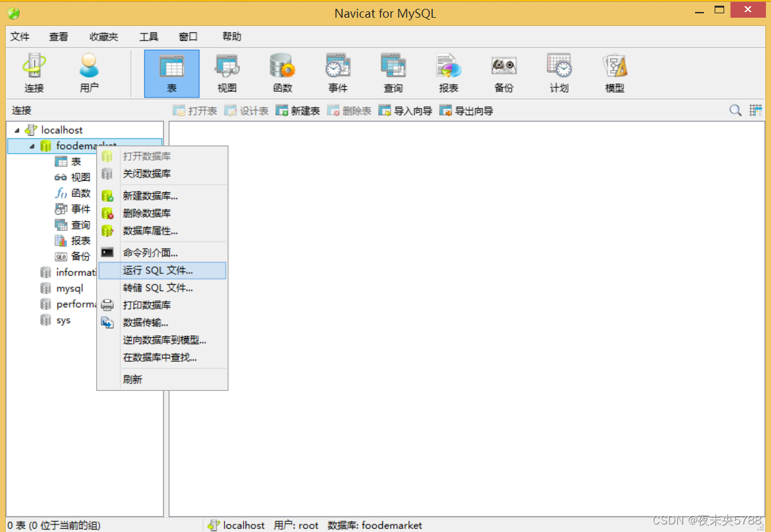
Task: Choose 数据库属性... in the context menu
Action: 162,231
